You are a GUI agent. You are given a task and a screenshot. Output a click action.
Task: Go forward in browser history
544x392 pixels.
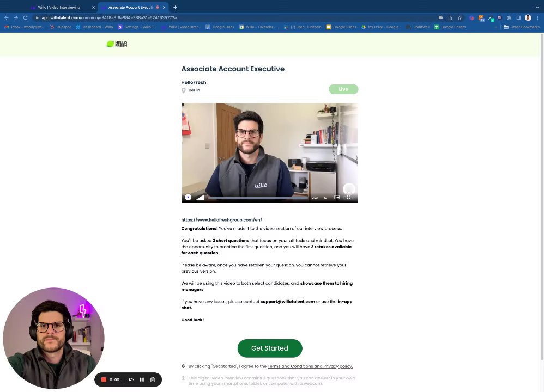pos(16,17)
